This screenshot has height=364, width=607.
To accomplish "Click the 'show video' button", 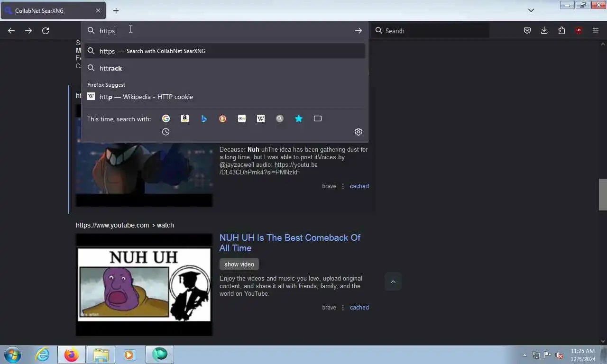I will (239, 264).
